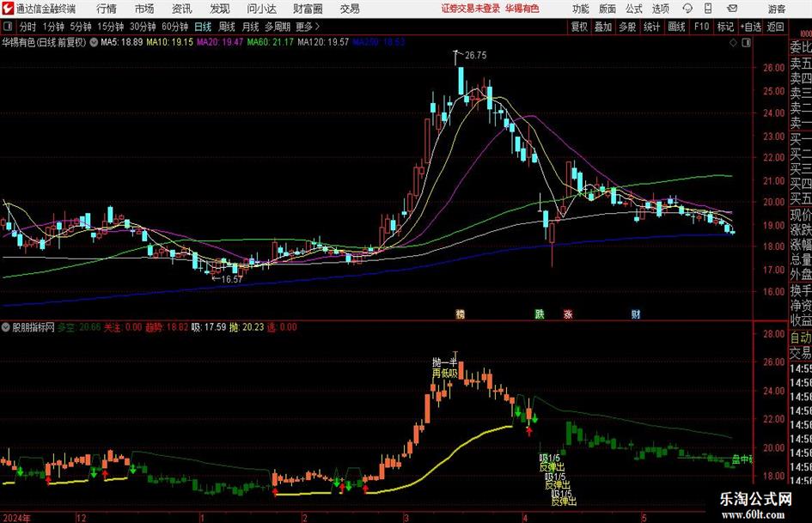The width and height of the screenshot is (812, 523).
Task: Click the 统计 statistics button
Action: click(x=651, y=27)
